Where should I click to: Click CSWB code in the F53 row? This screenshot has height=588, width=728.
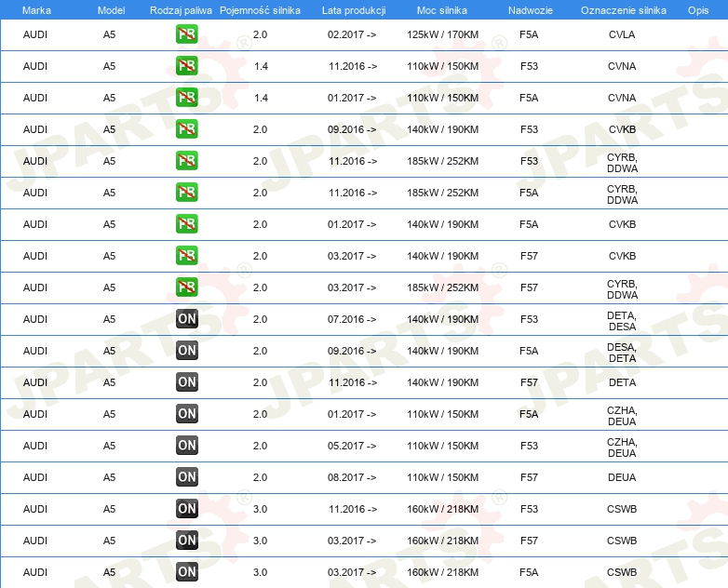click(622, 508)
